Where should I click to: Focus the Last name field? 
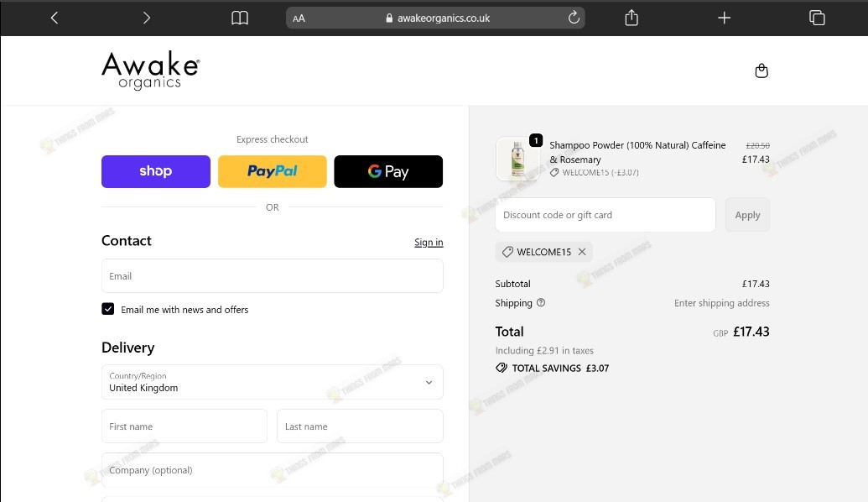click(x=360, y=426)
